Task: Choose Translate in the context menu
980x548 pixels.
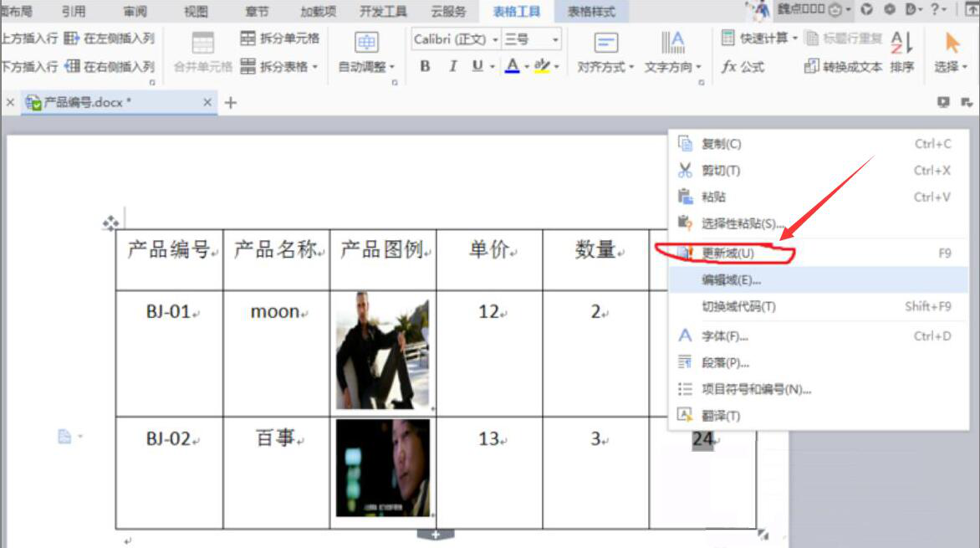Action: coord(818,415)
